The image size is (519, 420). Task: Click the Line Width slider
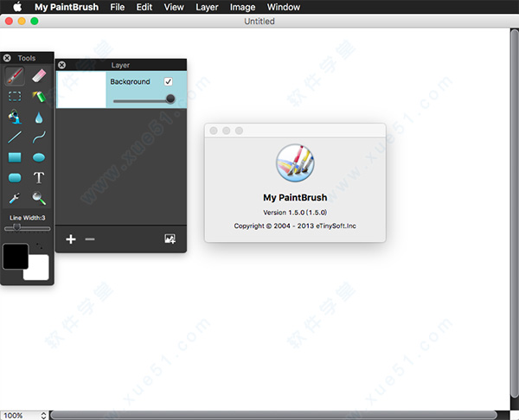(28, 228)
